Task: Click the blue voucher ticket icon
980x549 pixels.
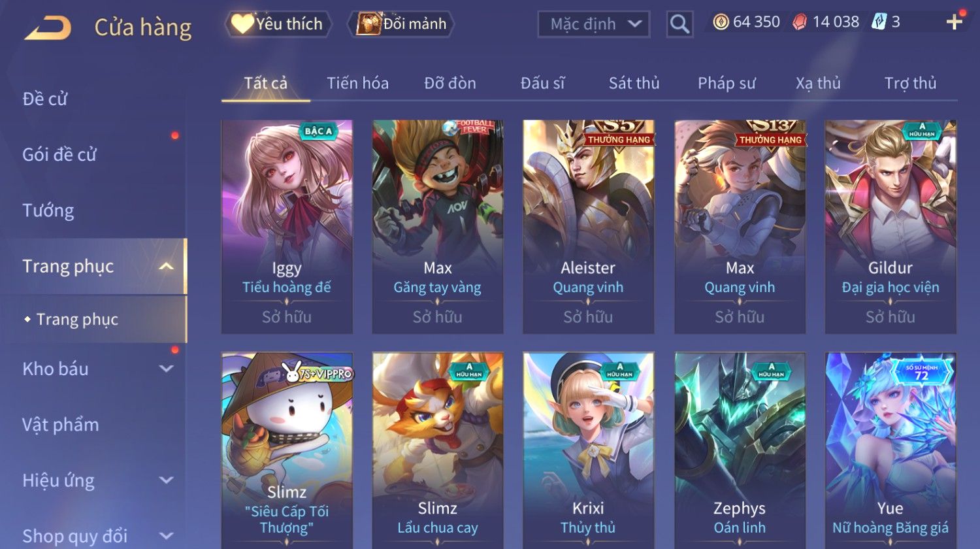Action: tap(879, 22)
